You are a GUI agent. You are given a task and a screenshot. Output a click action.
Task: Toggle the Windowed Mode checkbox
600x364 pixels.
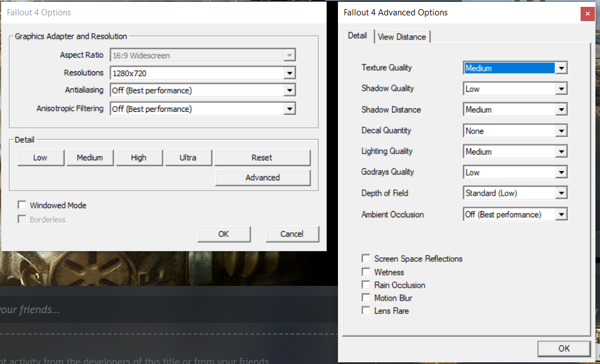click(x=22, y=205)
